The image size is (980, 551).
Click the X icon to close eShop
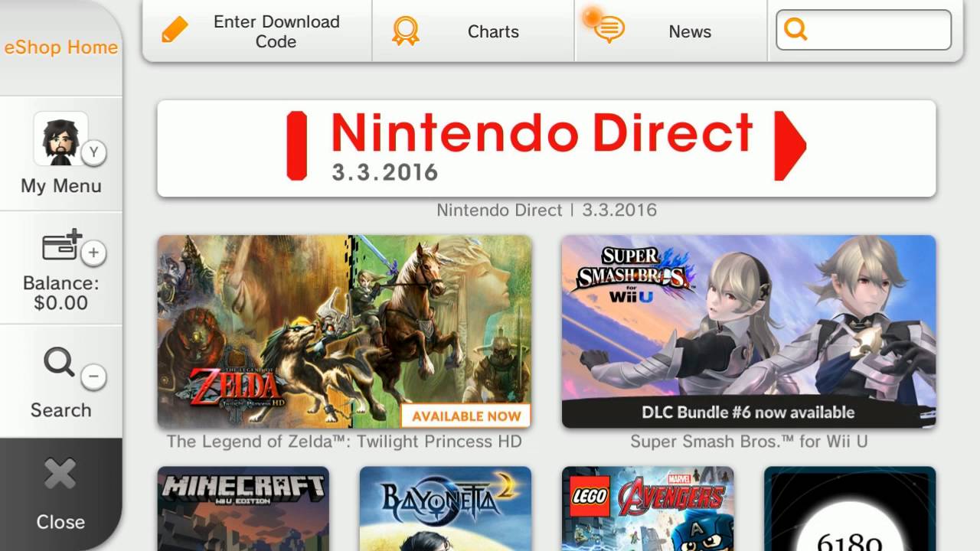[60, 474]
